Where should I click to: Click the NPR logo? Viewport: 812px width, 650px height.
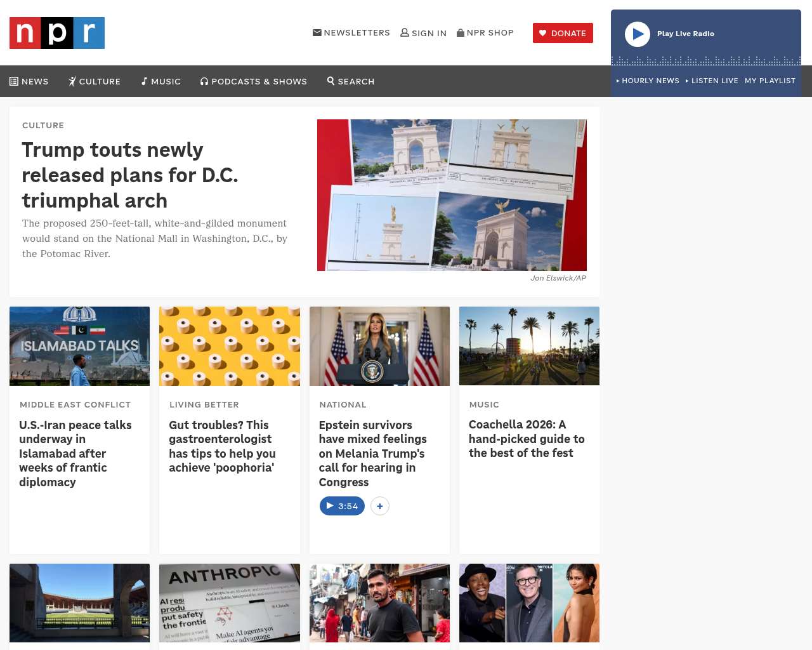57,33
